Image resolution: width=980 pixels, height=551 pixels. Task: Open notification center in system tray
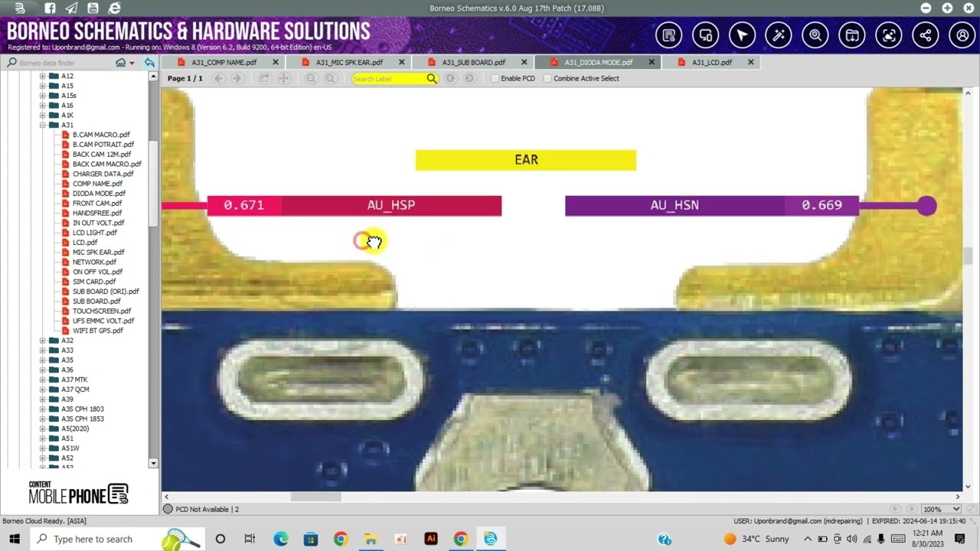click(960, 539)
